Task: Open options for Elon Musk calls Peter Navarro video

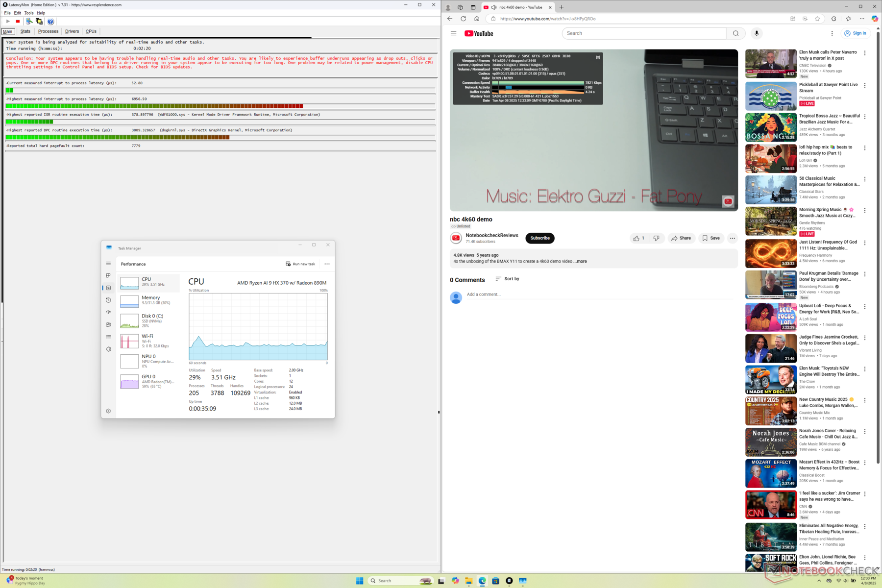Action: click(x=865, y=53)
